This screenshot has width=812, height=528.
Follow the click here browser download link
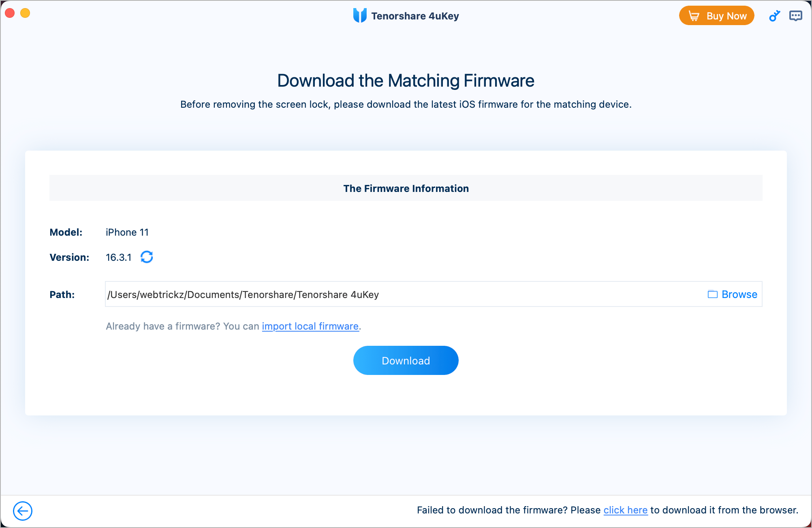pos(625,510)
